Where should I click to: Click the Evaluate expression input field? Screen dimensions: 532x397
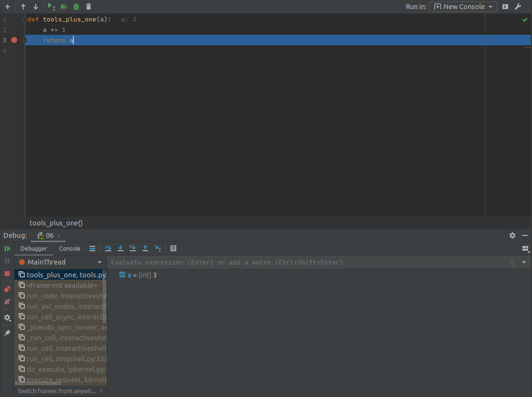305,263
